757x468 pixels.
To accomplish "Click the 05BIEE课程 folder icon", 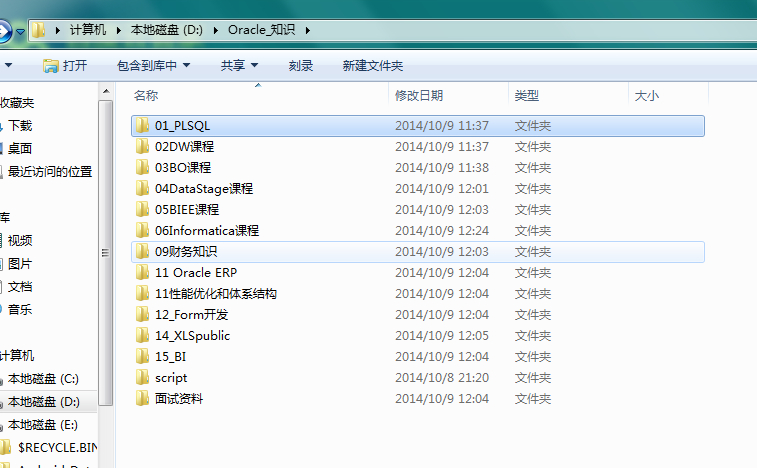I will 142,210.
